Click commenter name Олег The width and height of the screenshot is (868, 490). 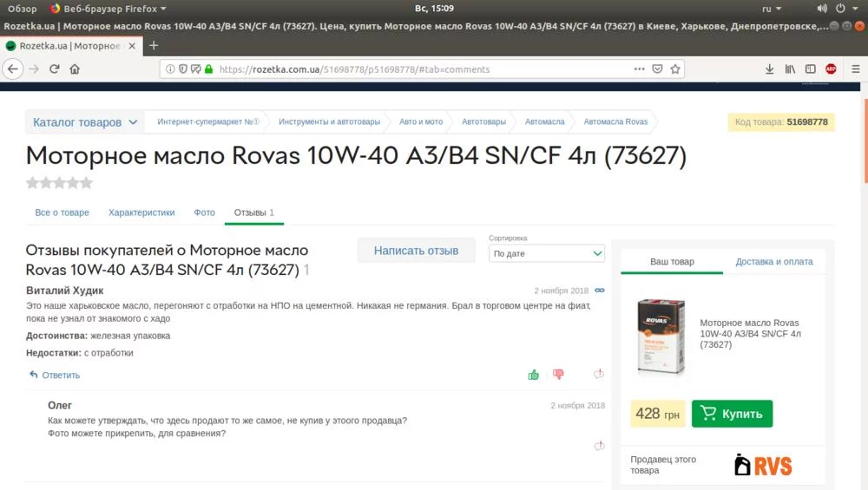pos(60,405)
